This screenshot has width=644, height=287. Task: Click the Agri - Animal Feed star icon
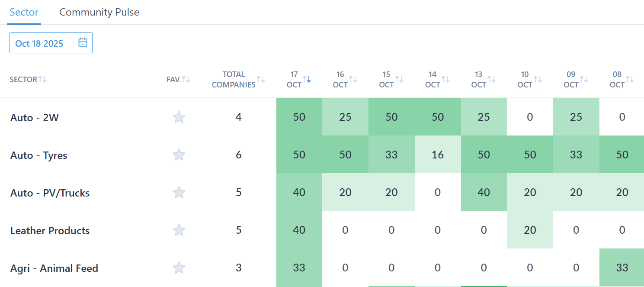click(x=179, y=268)
